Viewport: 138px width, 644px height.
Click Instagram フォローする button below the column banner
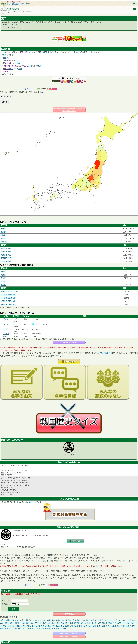tap(52, 89)
